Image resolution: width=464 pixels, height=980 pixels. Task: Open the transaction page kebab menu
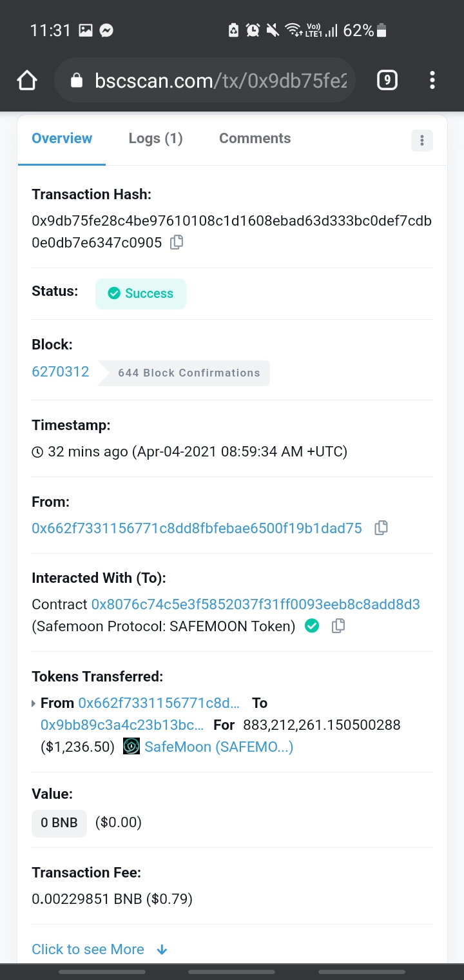[x=422, y=140]
